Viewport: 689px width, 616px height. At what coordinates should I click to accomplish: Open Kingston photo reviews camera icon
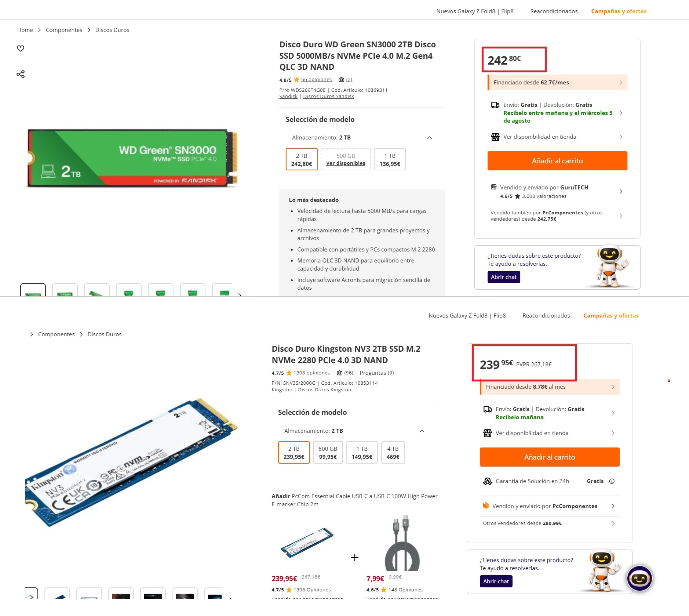click(x=340, y=373)
